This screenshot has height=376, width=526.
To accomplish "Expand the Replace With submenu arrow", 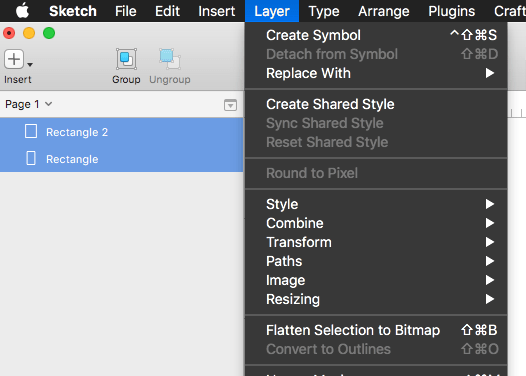I will 490,73.
